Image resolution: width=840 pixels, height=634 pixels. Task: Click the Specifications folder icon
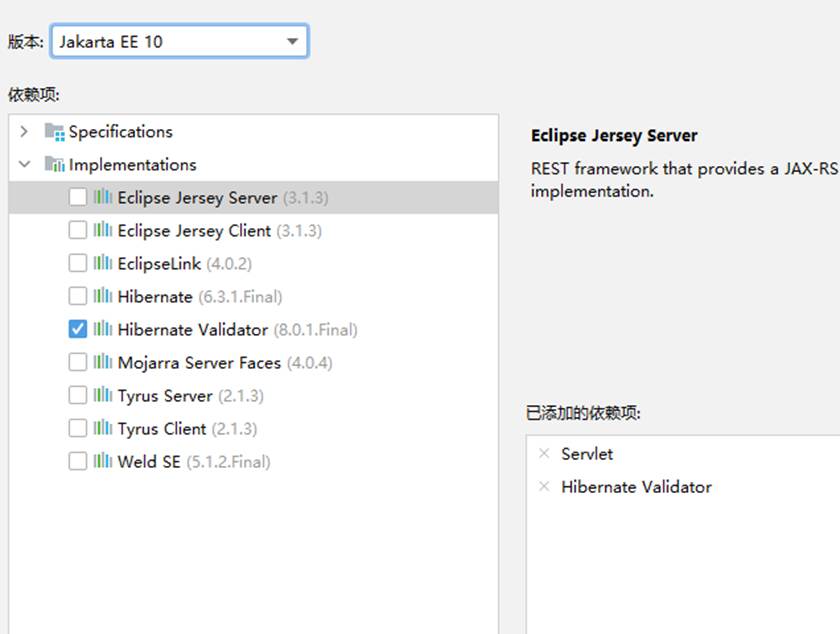(55, 132)
